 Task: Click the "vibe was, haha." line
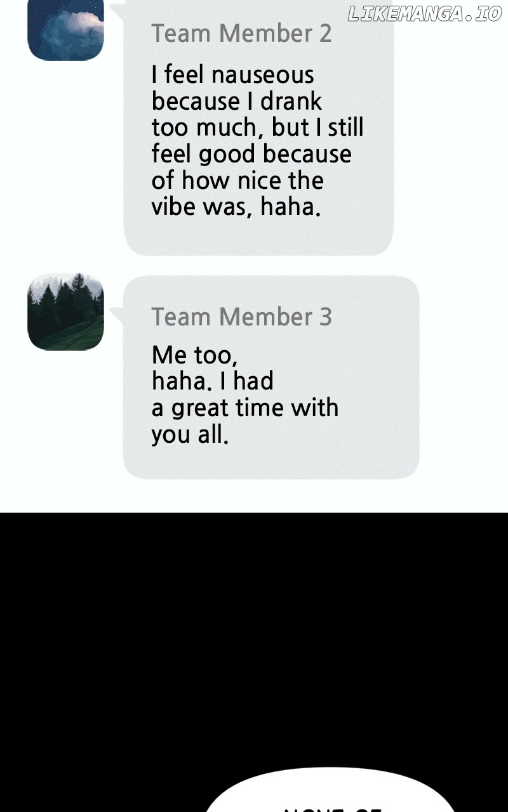coord(236,207)
